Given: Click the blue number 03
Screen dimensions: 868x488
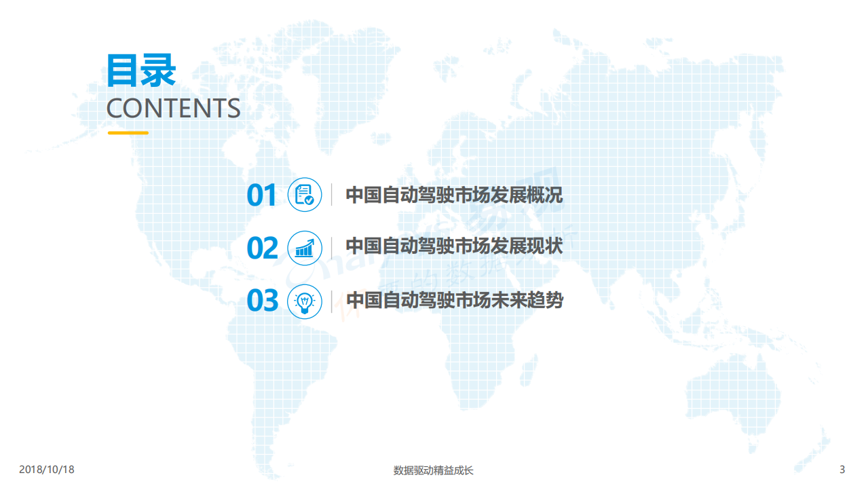Looking at the screenshot, I should pyautogui.click(x=262, y=301).
